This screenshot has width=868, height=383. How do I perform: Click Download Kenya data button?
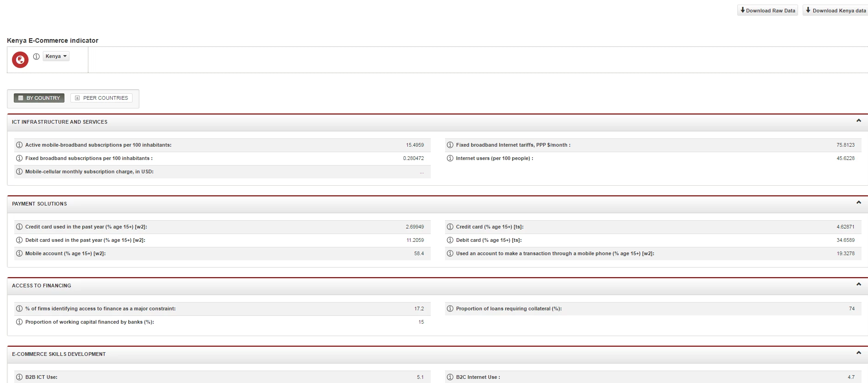click(835, 10)
